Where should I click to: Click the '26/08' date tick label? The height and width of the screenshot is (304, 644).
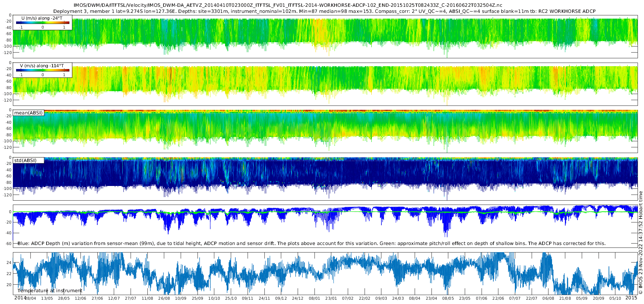pos(164,298)
